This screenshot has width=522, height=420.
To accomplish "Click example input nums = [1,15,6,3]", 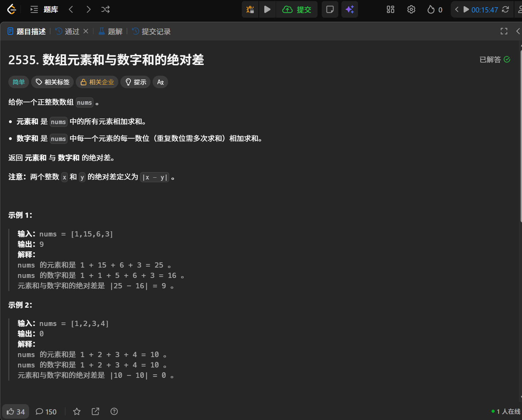I will click(76, 234).
